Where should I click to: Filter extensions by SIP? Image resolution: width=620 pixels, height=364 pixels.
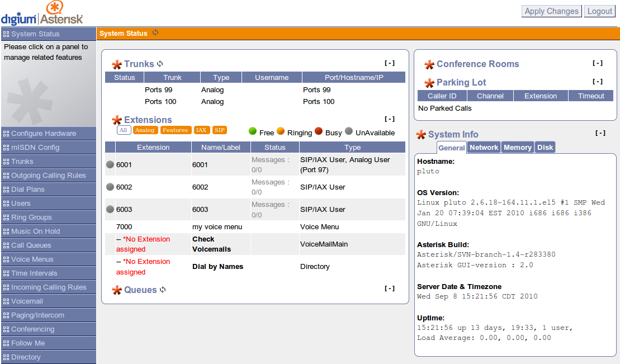(x=220, y=130)
